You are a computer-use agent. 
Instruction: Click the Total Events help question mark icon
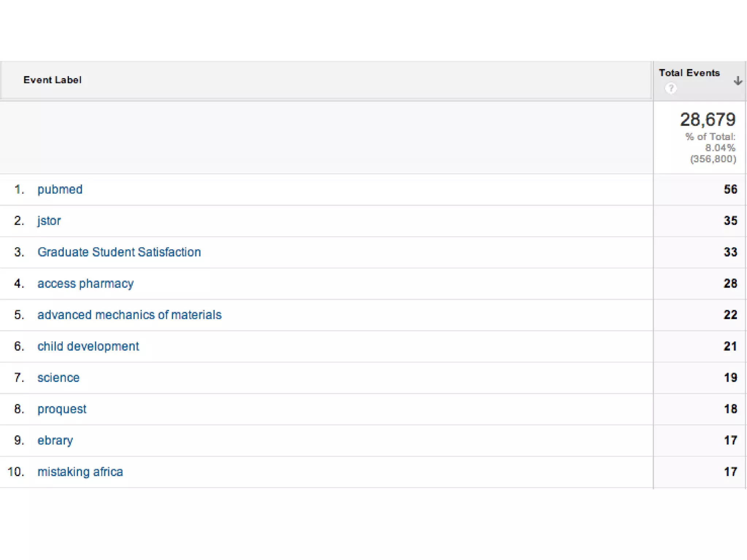pyautogui.click(x=670, y=88)
